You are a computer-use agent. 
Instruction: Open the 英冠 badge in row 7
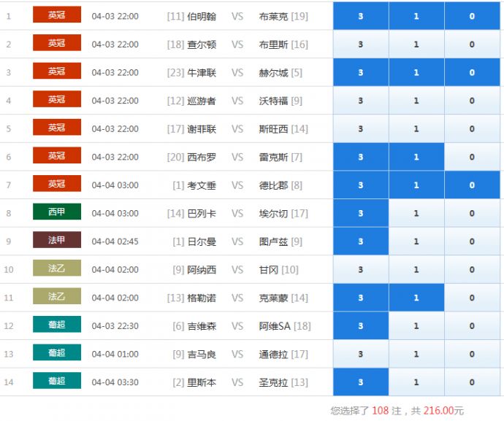click(57, 184)
